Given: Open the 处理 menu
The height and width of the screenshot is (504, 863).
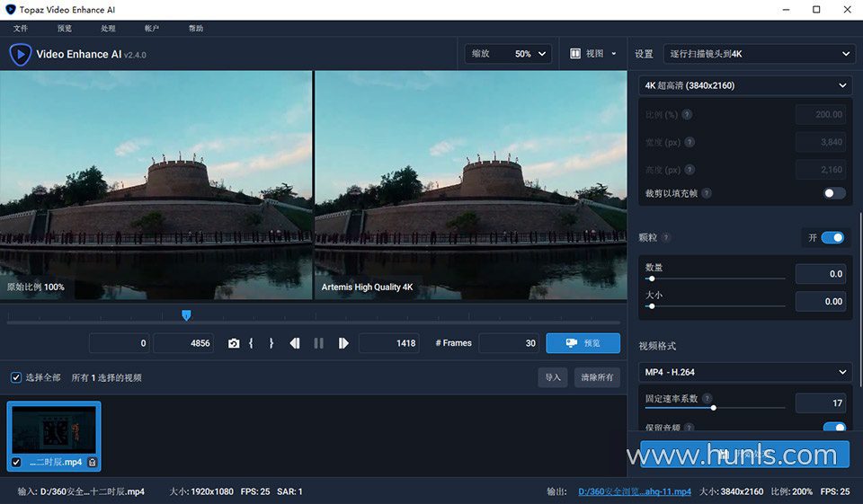Looking at the screenshot, I should point(108,29).
